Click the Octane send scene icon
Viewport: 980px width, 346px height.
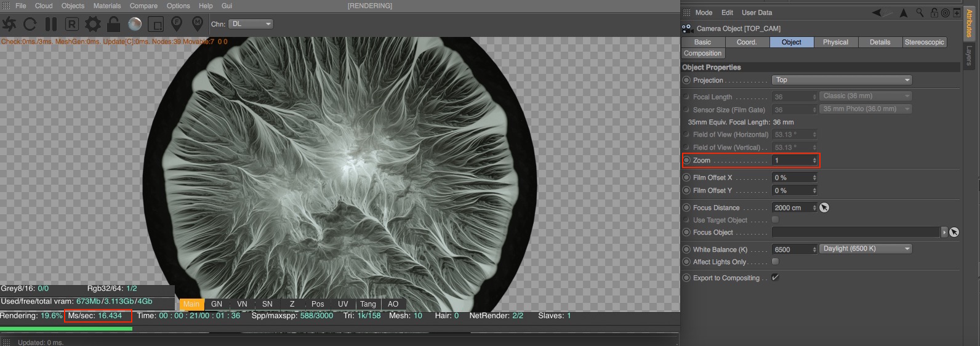pos(10,24)
